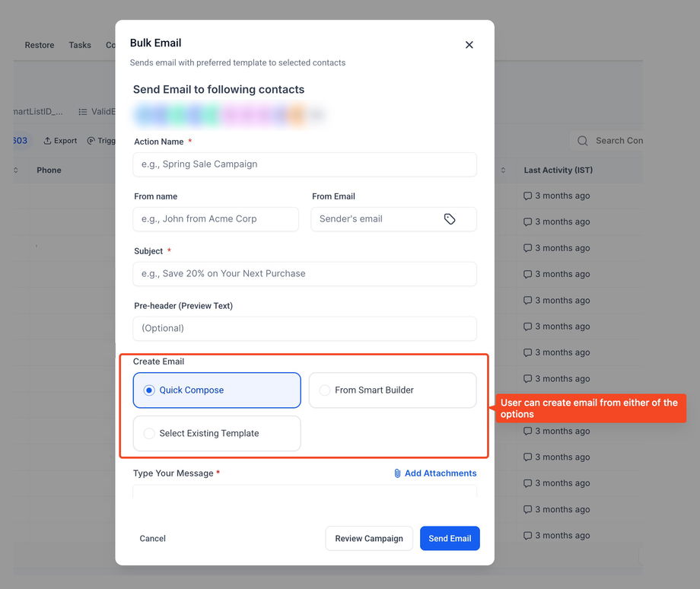Image resolution: width=700 pixels, height=589 pixels.
Task: Switch to the Tasks tab
Action: pos(80,45)
